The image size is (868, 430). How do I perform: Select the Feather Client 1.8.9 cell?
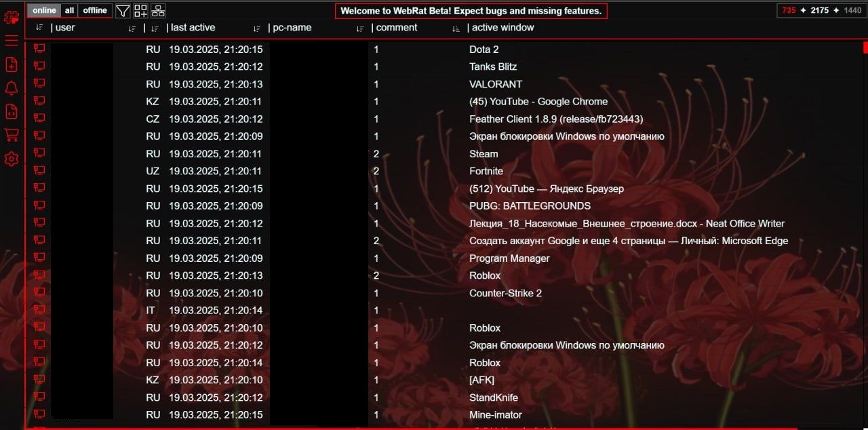click(556, 119)
